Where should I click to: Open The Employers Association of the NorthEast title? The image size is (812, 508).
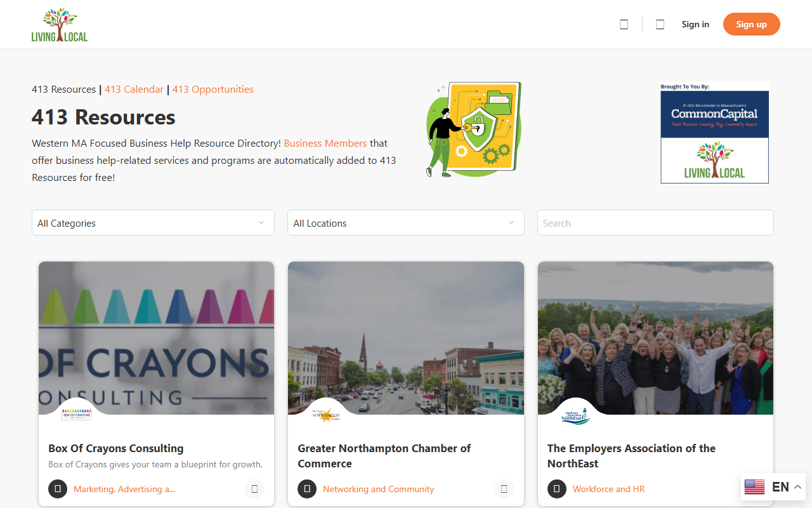pyautogui.click(x=631, y=456)
